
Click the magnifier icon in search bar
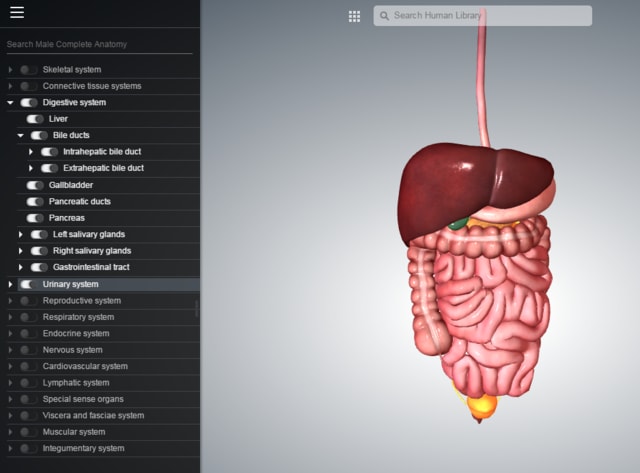(x=384, y=16)
